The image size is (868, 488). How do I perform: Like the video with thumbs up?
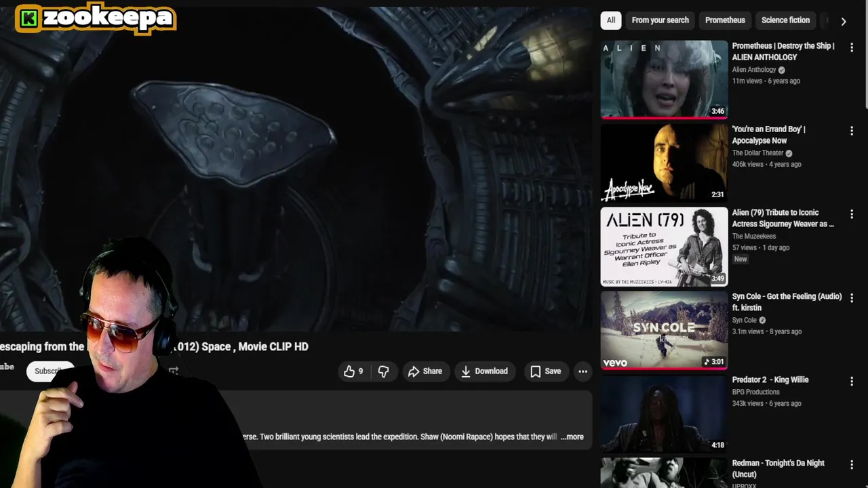coord(353,371)
